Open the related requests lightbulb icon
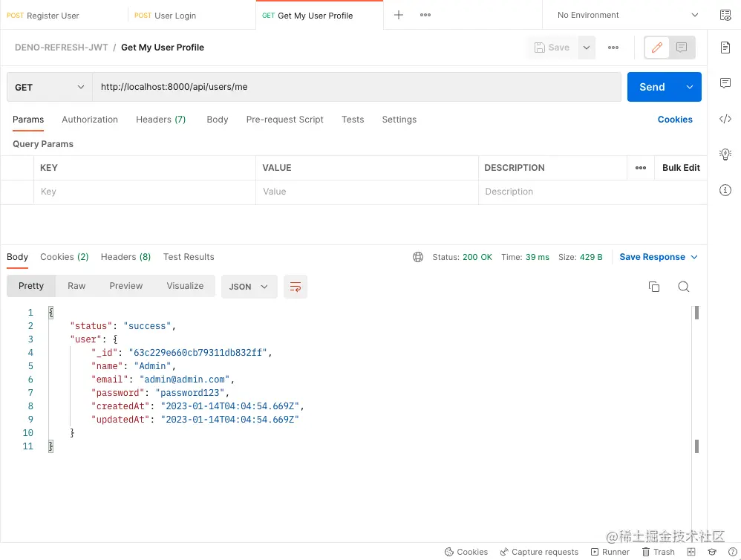Image resolution: width=741 pixels, height=560 pixels. (x=725, y=154)
